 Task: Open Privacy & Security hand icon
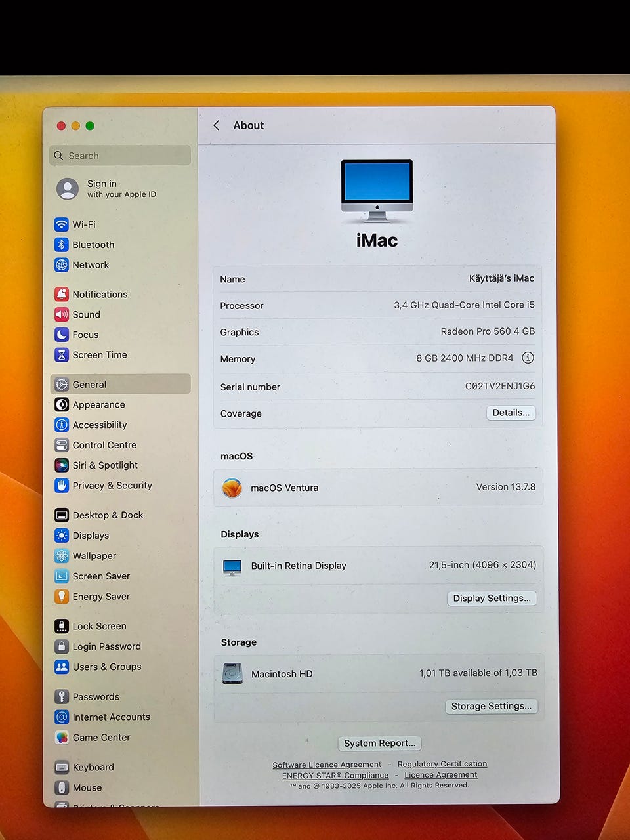coord(62,486)
